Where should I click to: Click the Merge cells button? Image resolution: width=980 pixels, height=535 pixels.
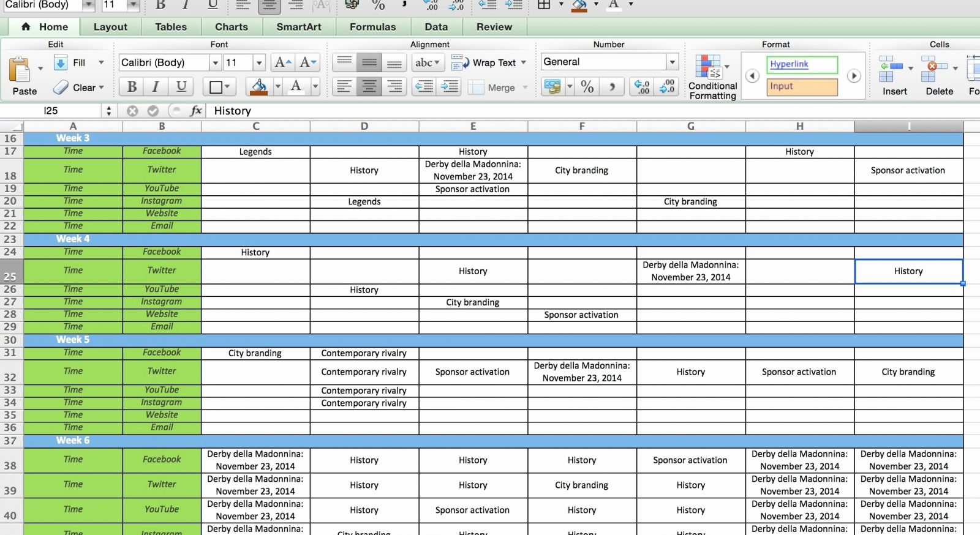click(497, 88)
